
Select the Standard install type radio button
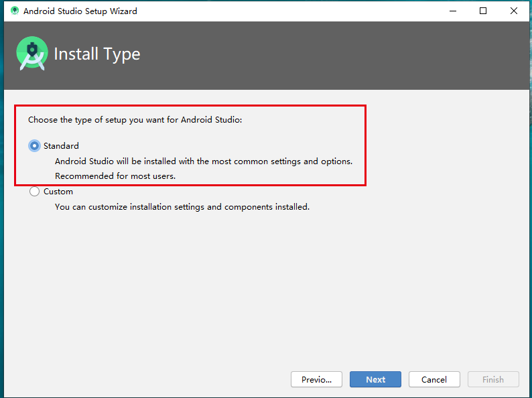point(34,146)
